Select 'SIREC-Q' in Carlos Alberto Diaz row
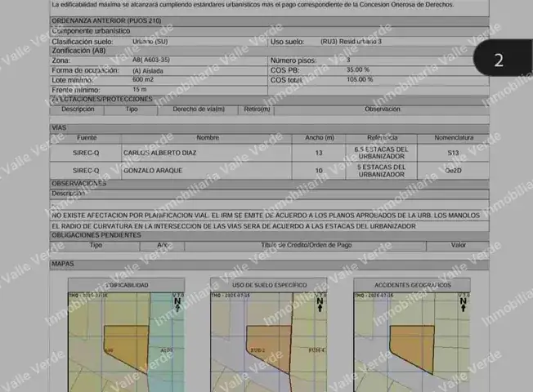Viewport: 533px width, 392px height. coord(86,153)
